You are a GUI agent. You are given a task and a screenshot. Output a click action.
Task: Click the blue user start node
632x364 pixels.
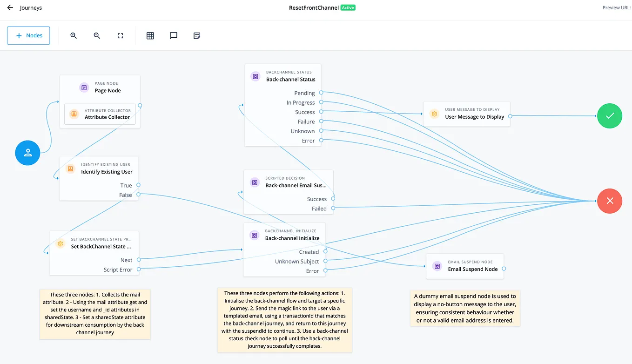27,153
